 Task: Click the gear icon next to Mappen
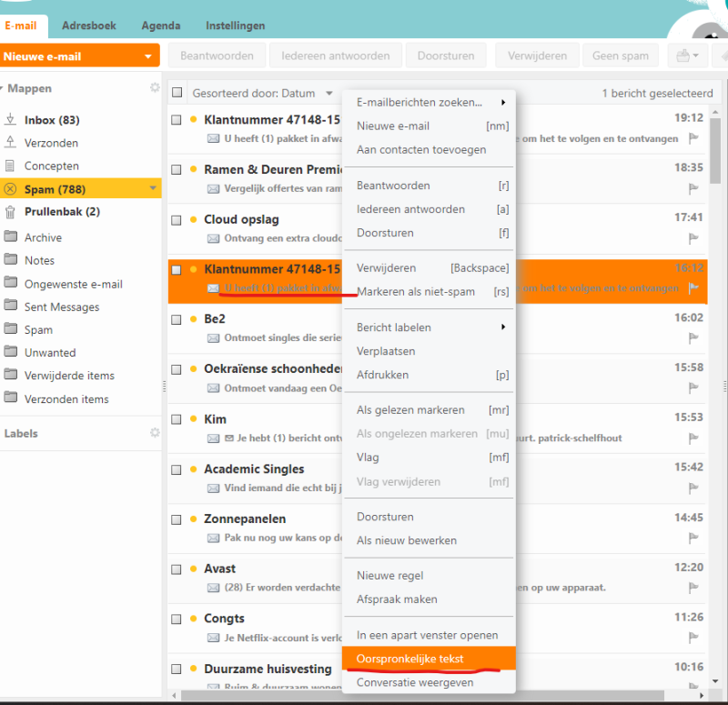click(x=155, y=88)
